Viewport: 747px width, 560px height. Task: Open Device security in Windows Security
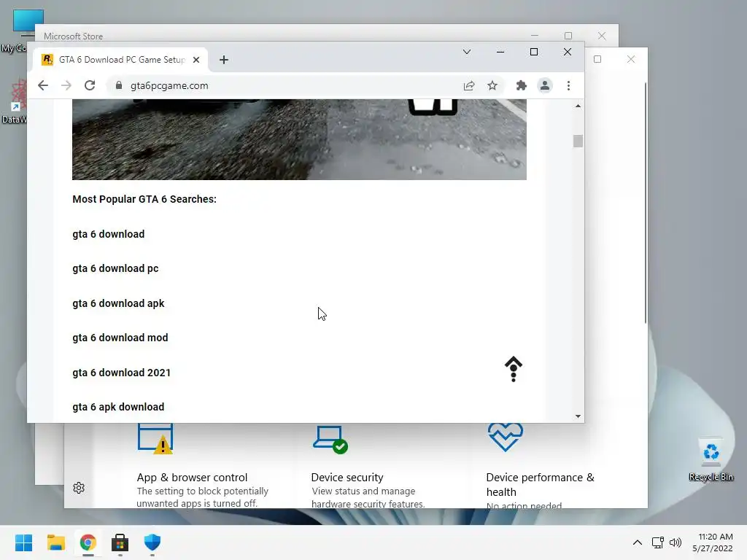click(347, 478)
